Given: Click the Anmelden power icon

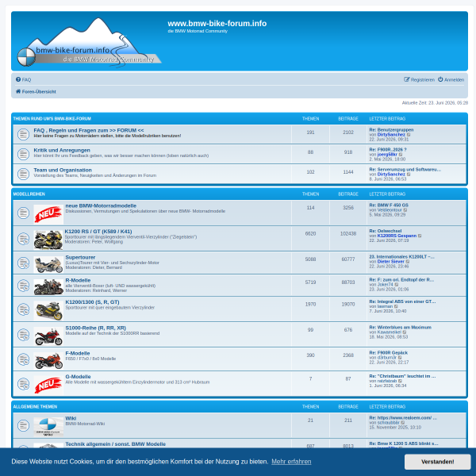Looking at the screenshot, I should (x=440, y=79).
